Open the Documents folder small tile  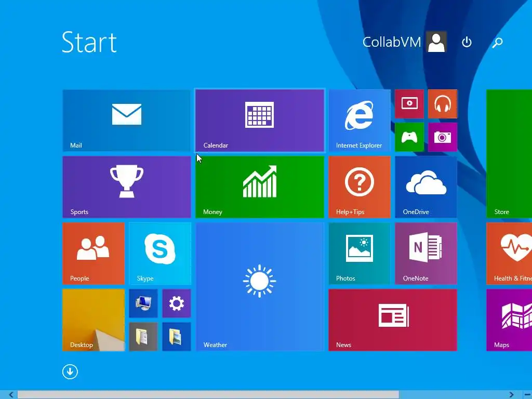click(143, 336)
